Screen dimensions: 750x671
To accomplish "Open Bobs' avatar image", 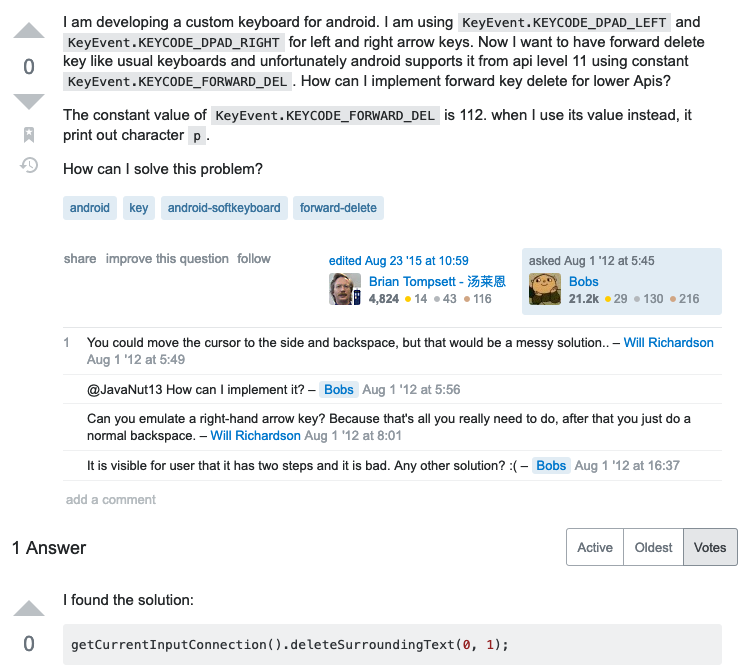I will pos(545,289).
